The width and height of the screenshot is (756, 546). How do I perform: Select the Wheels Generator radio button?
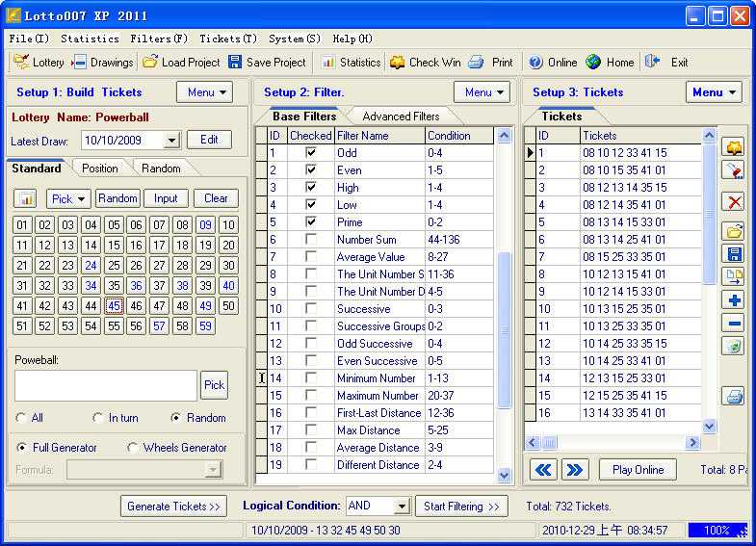[x=133, y=448]
